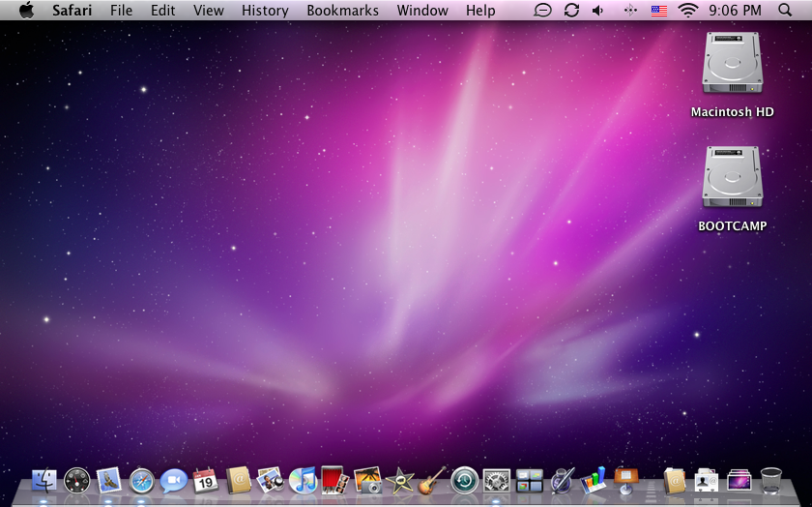Open iTunes in the Dock
The width and height of the screenshot is (812, 507).
click(x=303, y=480)
